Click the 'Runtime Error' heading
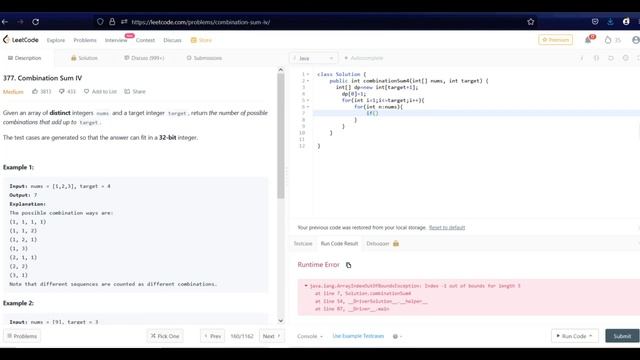This screenshot has width=640, height=360. click(318, 265)
